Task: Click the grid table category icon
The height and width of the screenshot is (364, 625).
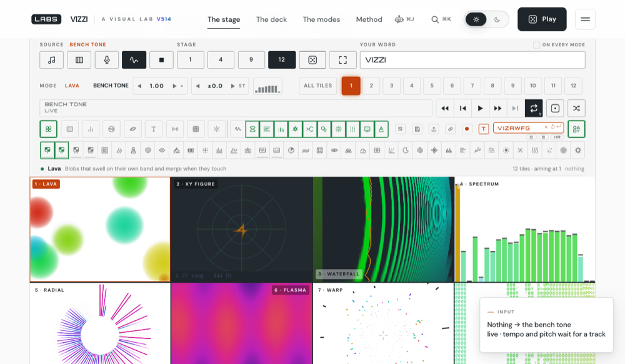Action: tap(196, 129)
